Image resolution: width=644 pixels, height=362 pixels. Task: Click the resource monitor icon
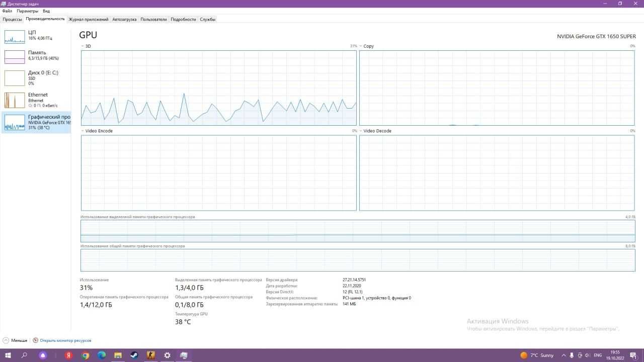tap(35, 340)
